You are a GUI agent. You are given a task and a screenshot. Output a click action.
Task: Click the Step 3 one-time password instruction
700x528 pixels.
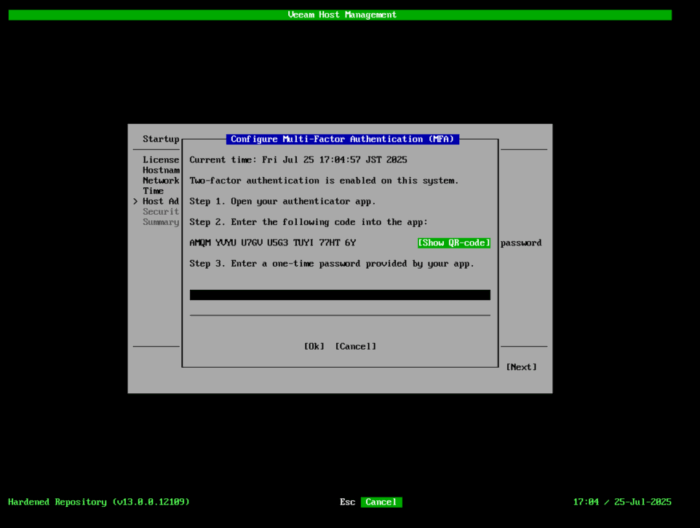[x=332, y=264]
